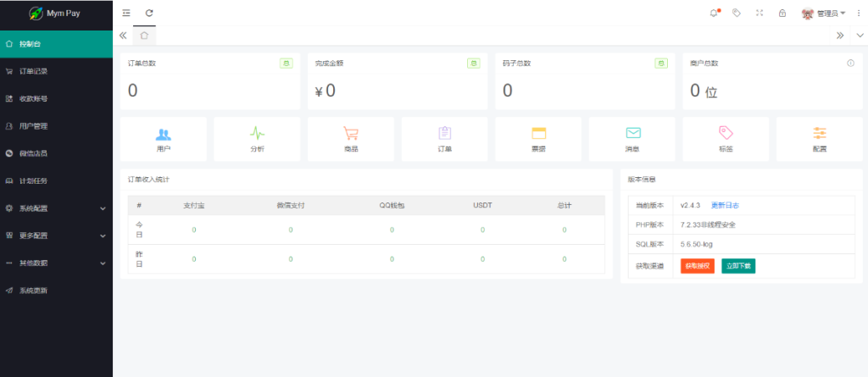Click the 用户 shortcut icon

coord(164,134)
